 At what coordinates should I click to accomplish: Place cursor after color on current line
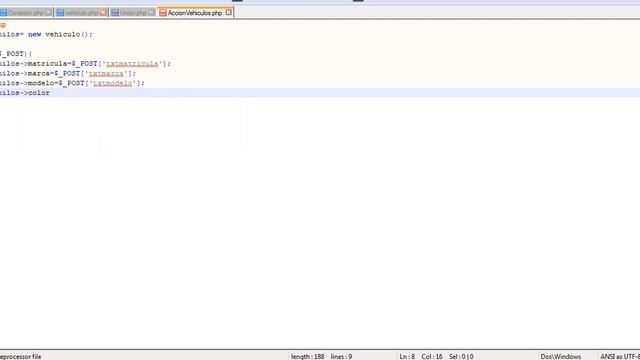[x=50, y=93]
